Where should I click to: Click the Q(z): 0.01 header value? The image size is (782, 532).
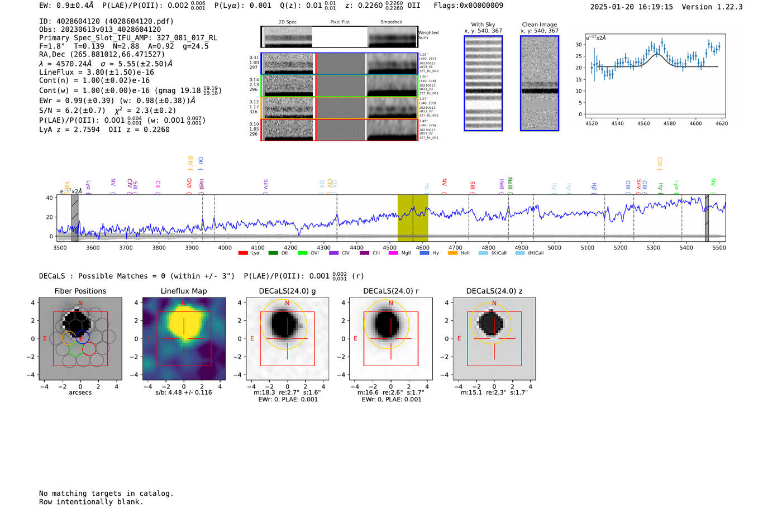[x=308, y=6]
